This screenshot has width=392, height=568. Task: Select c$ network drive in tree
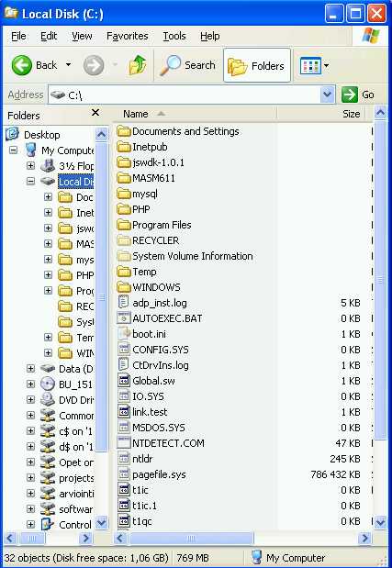click(x=75, y=431)
